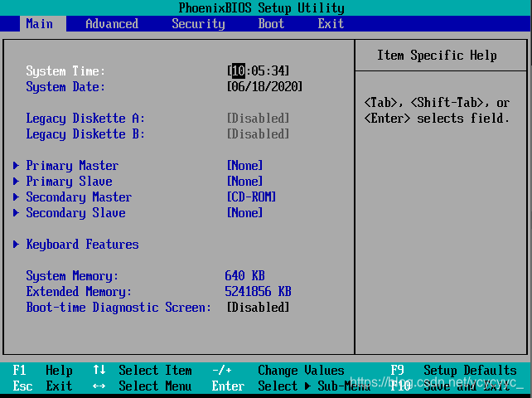Select the highlighted hour field of System Time

click(x=239, y=70)
